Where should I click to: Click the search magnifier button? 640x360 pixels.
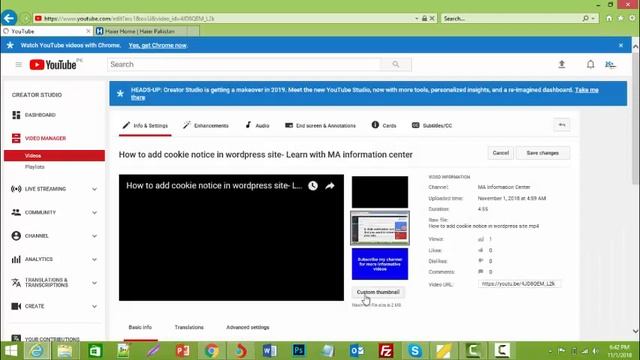tap(396, 64)
